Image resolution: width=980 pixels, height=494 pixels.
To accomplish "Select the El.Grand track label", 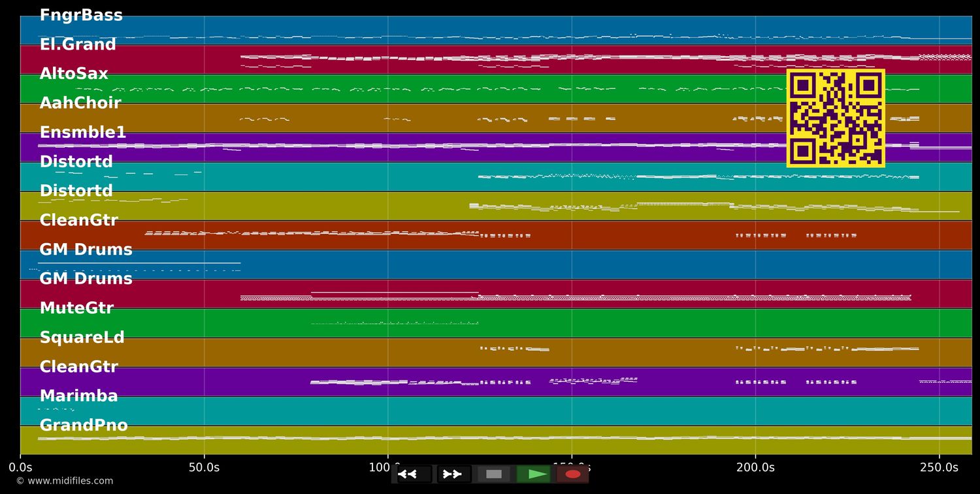I will (78, 44).
